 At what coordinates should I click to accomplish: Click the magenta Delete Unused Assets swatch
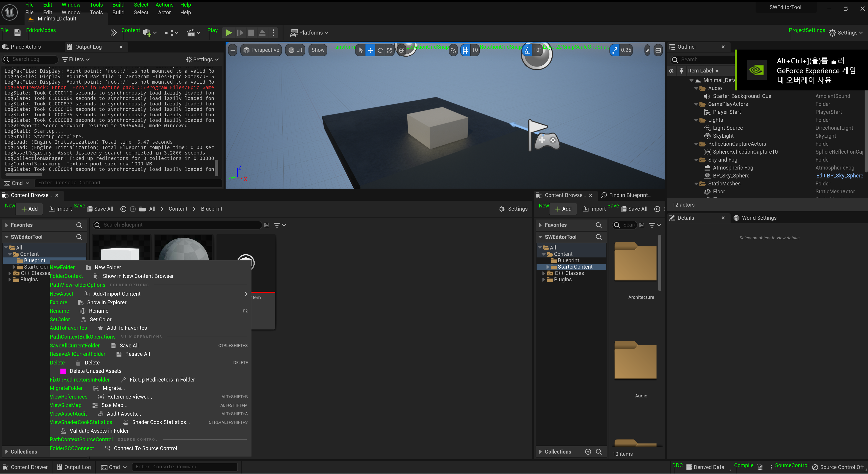63,371
